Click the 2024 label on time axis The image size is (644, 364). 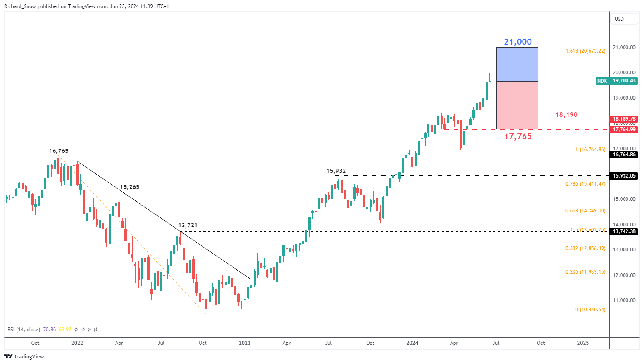click(412, 343)
